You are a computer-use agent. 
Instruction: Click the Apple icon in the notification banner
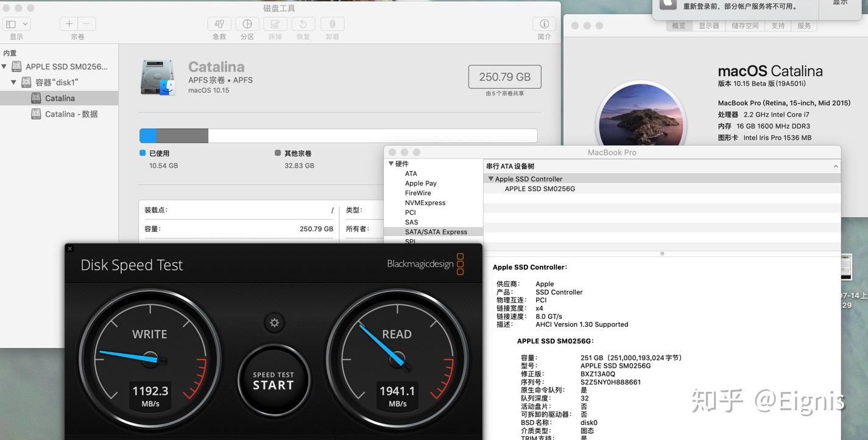coord(668,3)
